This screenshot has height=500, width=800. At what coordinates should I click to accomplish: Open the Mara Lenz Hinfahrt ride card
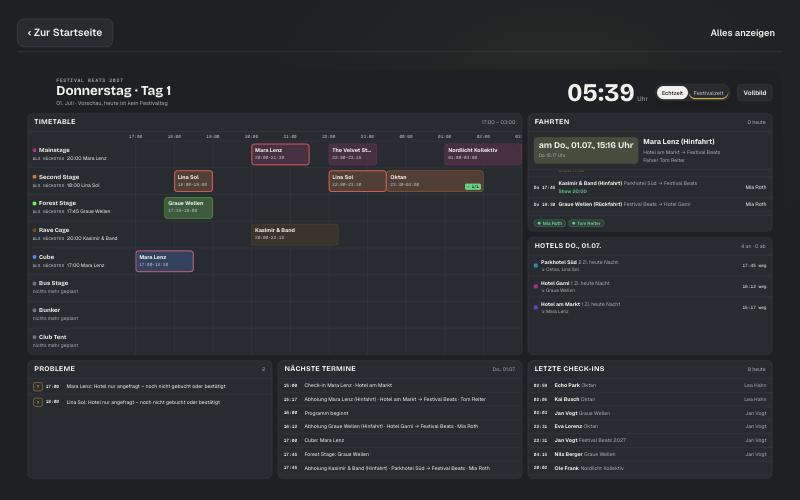click(650, 151)
